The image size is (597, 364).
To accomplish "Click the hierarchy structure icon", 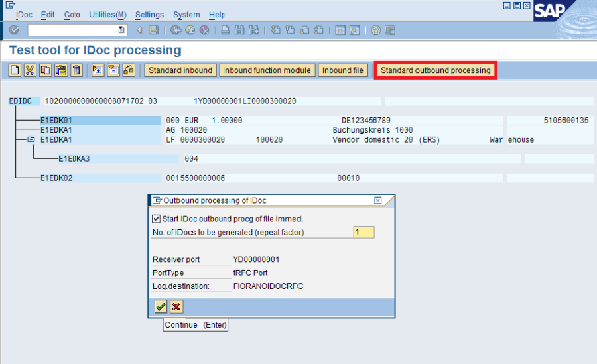I will click(x=129, y=70).
